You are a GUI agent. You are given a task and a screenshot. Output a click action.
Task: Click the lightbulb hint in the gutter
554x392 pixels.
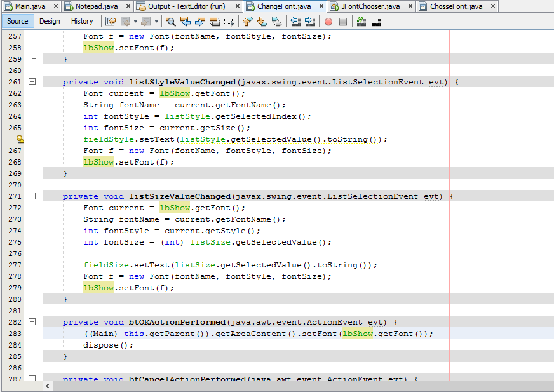20,139
